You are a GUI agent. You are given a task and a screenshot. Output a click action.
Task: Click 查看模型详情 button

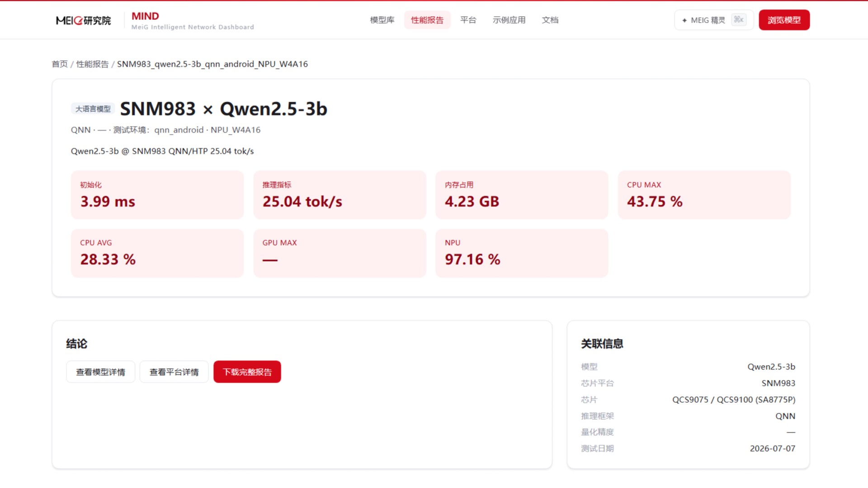100,372
